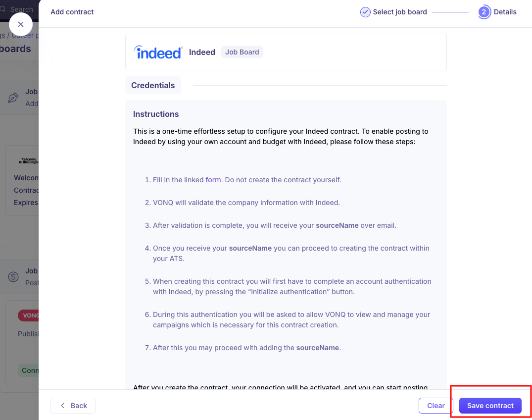Image resolution: width=532 pixels, height=420 pixels.
Task: Click the Search field in the top bar
Action: coord(22,9)
